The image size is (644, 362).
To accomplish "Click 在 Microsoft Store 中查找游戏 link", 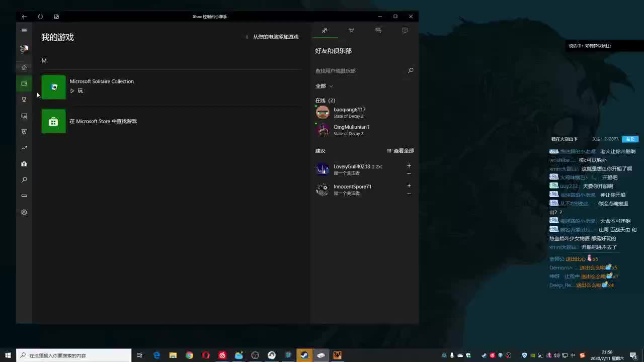I will 103,121.
